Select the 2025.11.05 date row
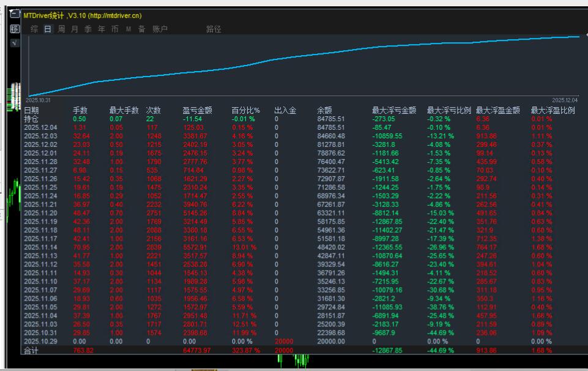Image resolution: width=588 pixels, height=371 pixels. 40,307
